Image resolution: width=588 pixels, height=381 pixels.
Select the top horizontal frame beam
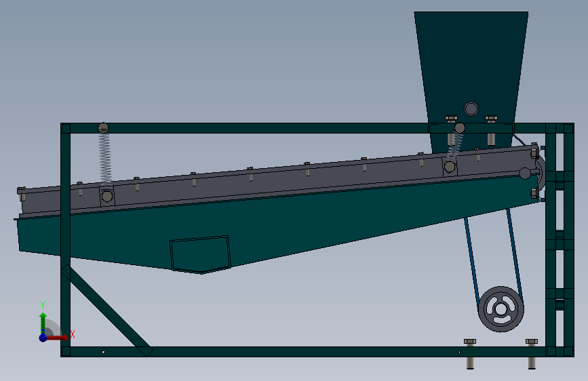[262, 128]
